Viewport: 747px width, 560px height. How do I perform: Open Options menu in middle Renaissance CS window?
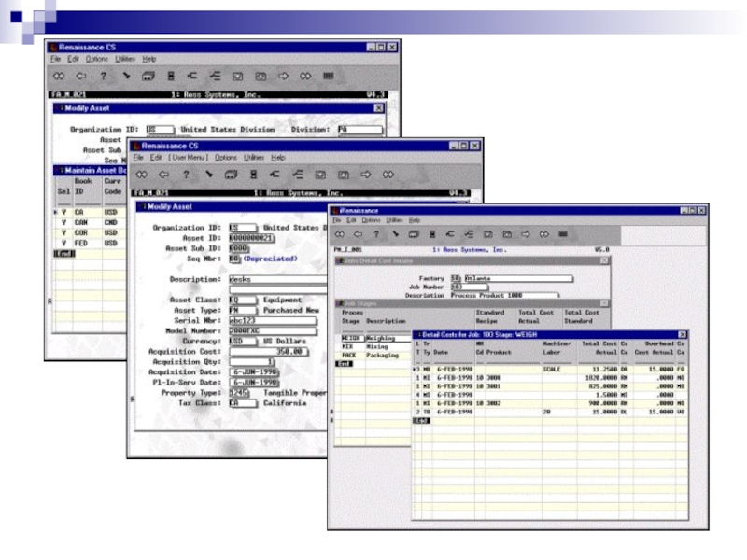click(225, 157)
